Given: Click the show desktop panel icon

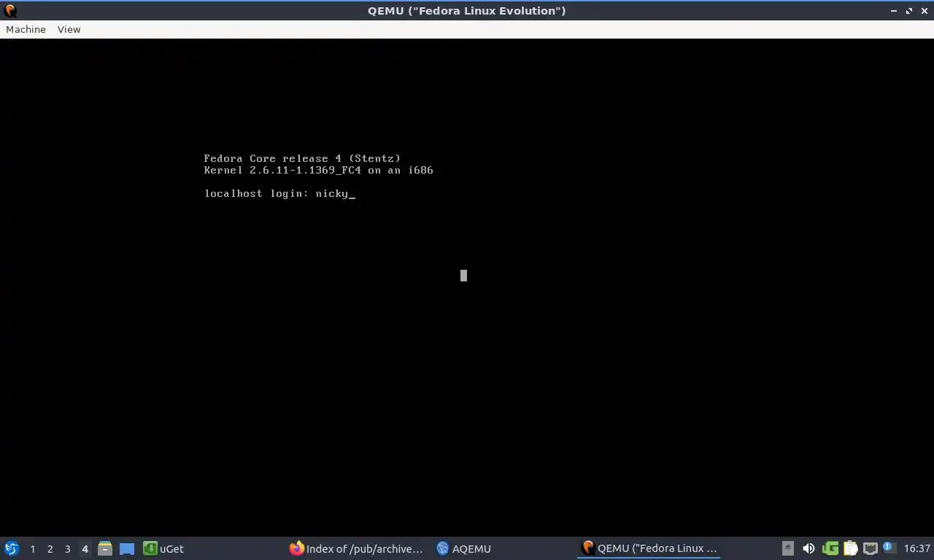Looking at the screenshot, I should 127,548.
